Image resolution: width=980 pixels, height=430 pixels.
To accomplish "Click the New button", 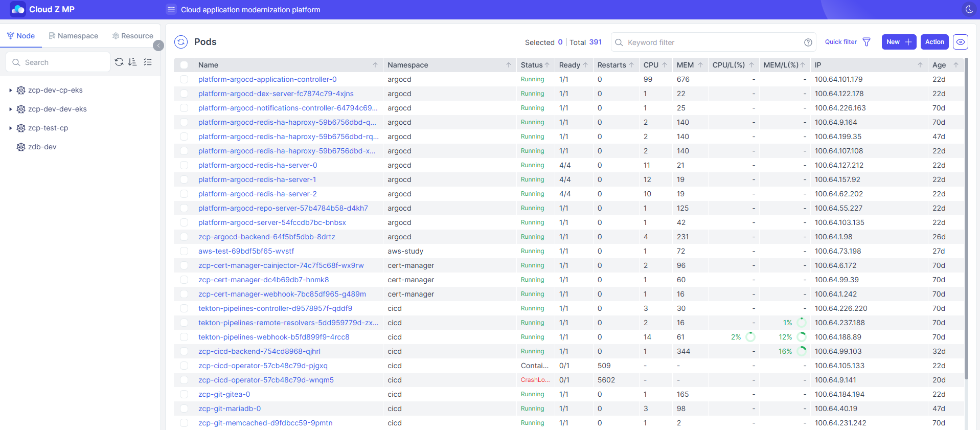I will click(899, 42).
